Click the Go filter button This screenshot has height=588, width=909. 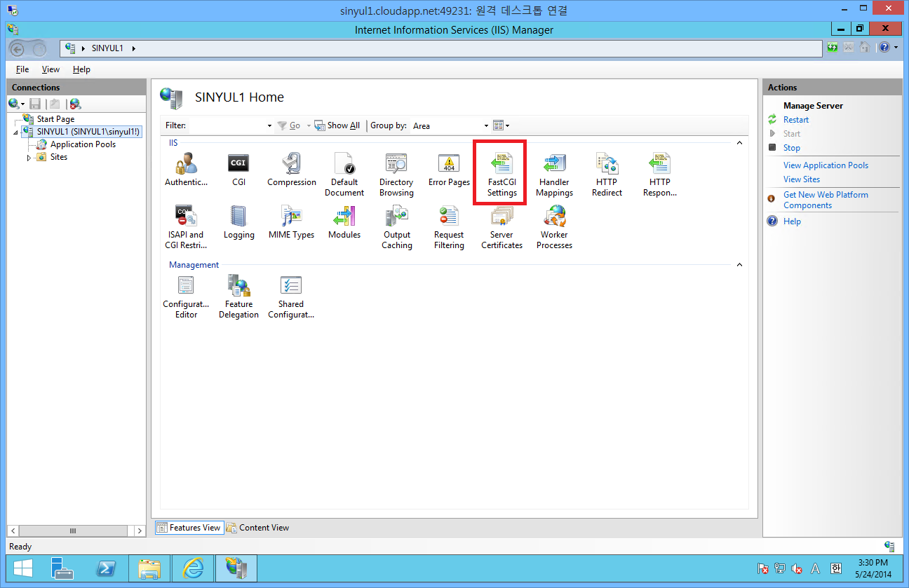tap(289, 125)
